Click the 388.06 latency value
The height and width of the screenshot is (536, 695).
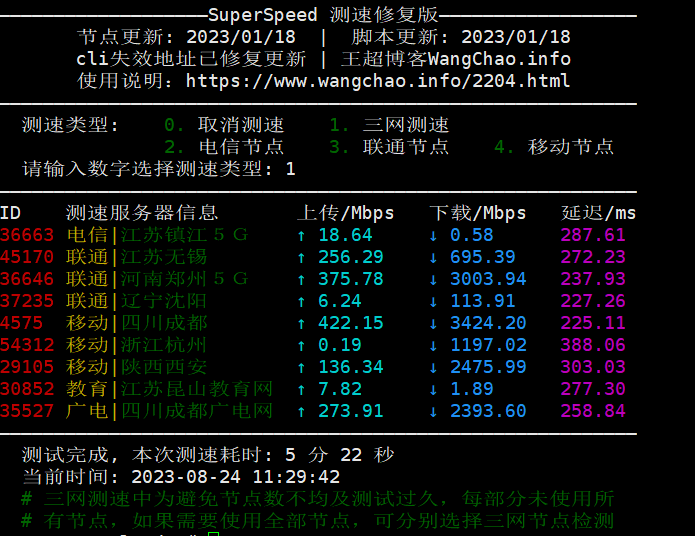tap(593, 345)
